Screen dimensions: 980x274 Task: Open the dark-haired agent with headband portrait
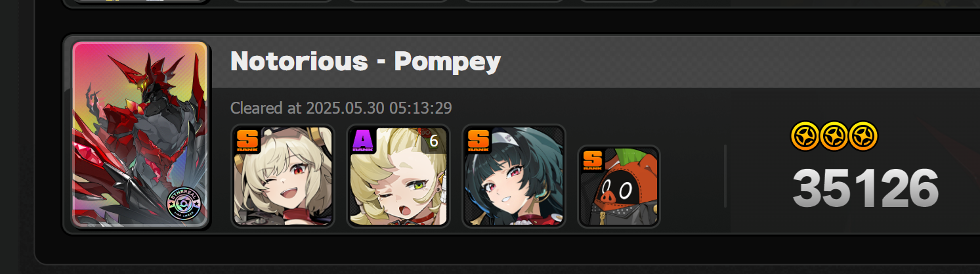514,176
